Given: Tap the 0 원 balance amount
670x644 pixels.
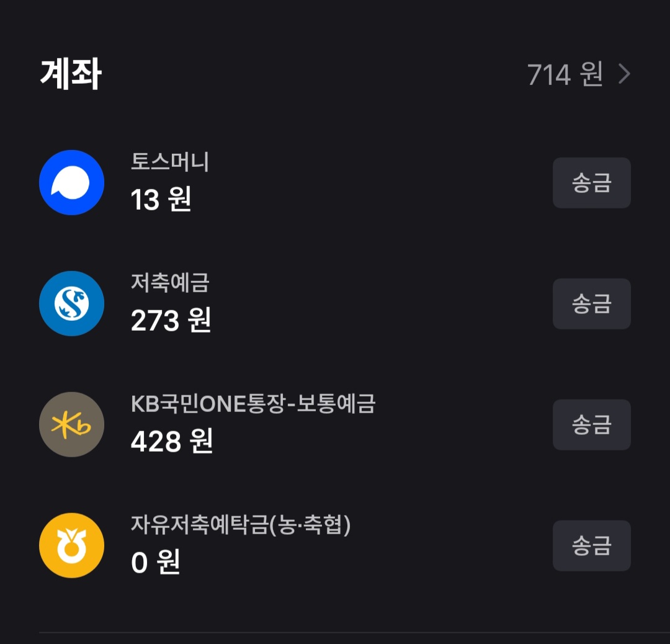Looking at the screenshot, I should pos(155,563).
